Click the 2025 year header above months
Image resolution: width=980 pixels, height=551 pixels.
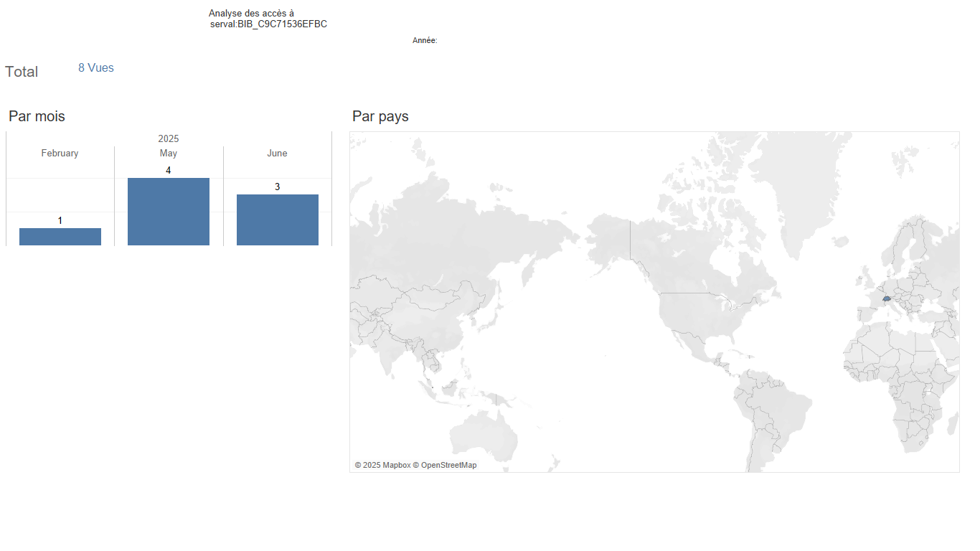coord(169,138)
